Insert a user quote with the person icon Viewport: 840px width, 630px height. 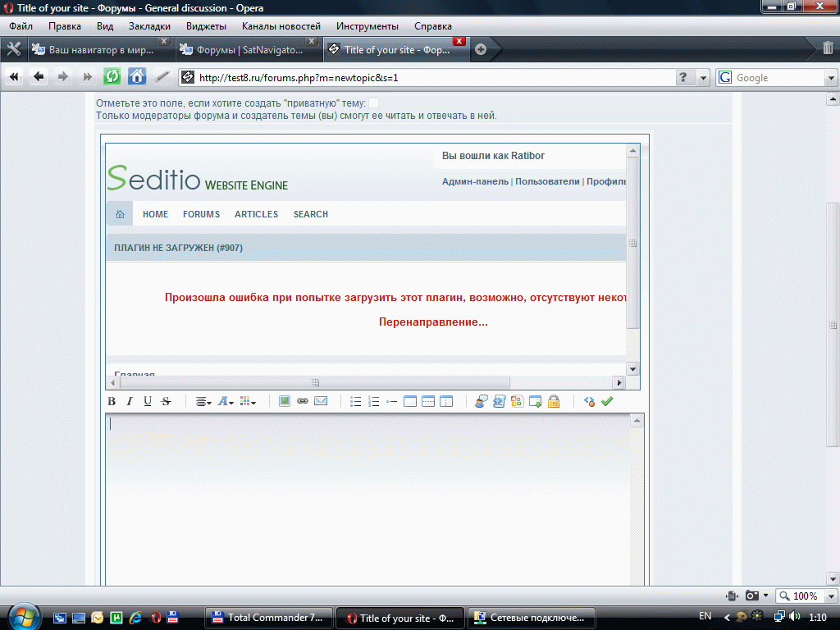coord(481,401)
